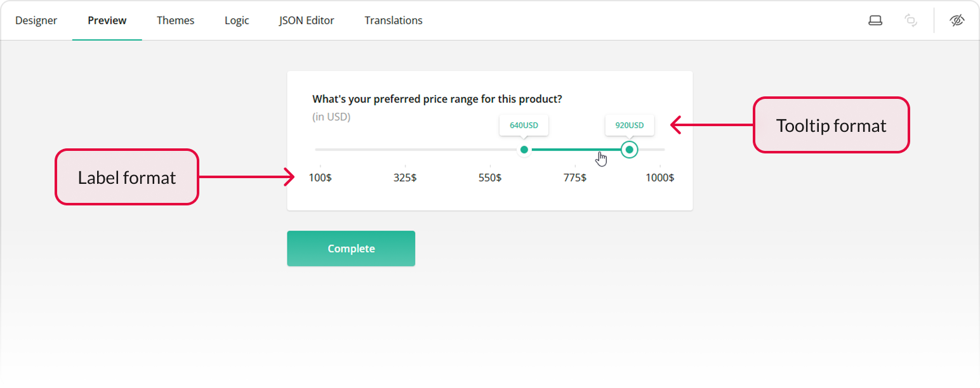The width and height of the screenshot is (980, 388).
Task: Click the 1000$ scale label
Action: pos(659,178)
